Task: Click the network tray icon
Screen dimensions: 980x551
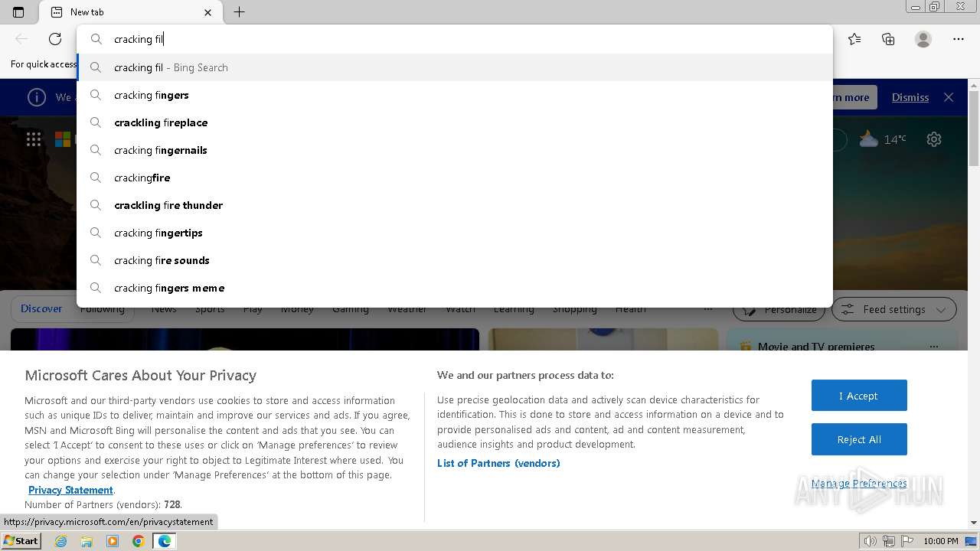Action: (888, 541)
